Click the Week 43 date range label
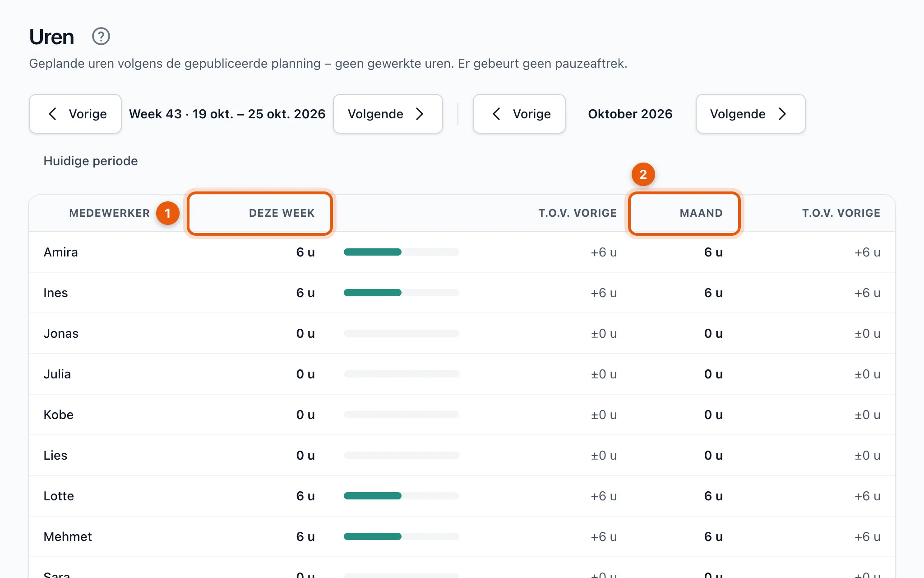The image size is (924, 578). point(227,114)
